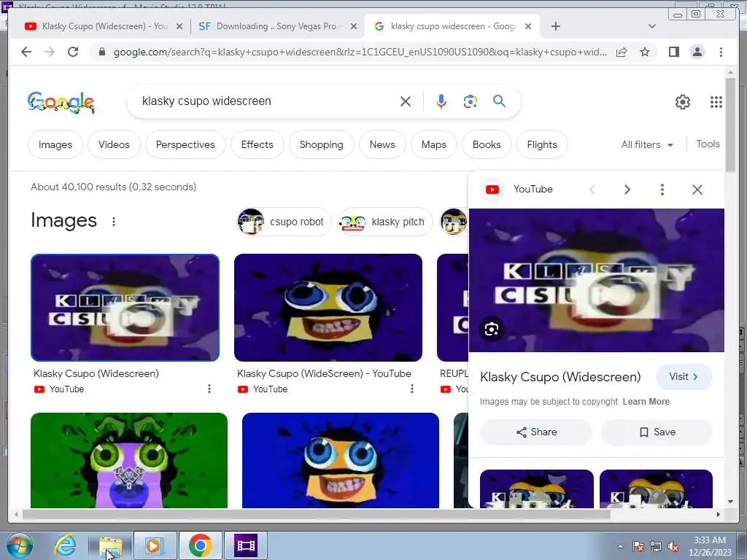Open the Images section three-dot menu

click(113, 222)
